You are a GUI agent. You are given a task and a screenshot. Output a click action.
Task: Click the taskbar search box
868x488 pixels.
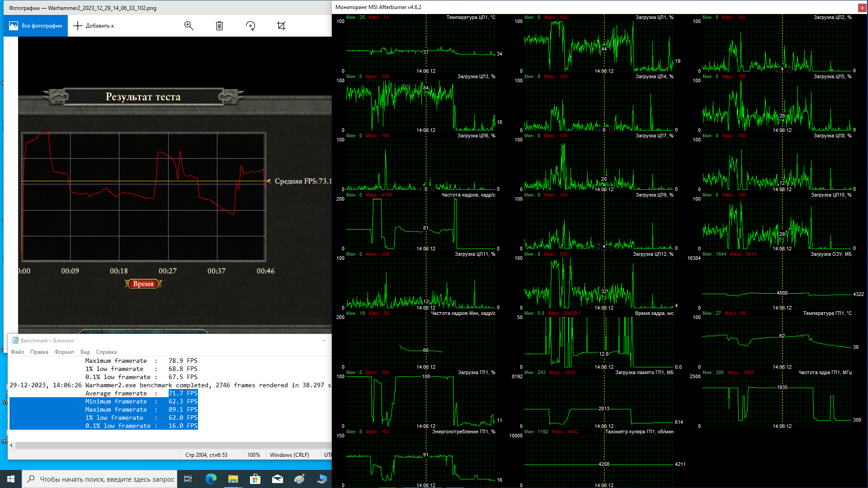click(99, 479)
